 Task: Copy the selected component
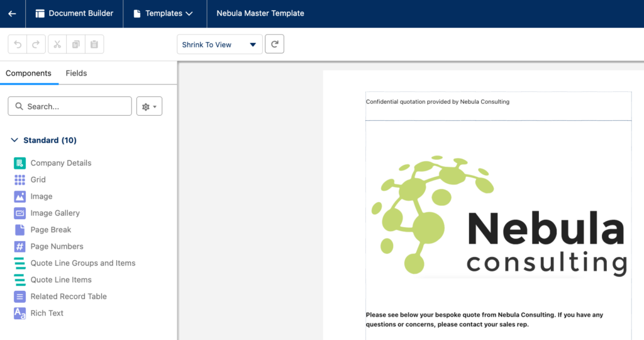[x=75, y=44]
